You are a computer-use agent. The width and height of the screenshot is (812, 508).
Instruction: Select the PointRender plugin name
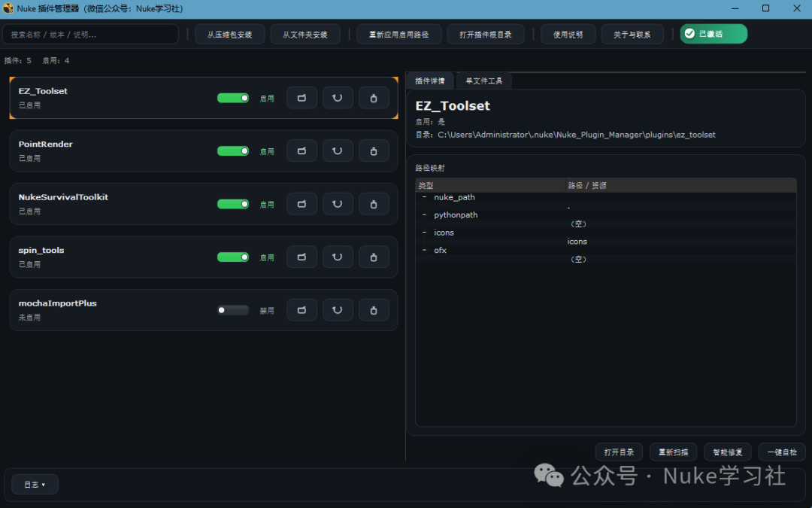(46, 144)
